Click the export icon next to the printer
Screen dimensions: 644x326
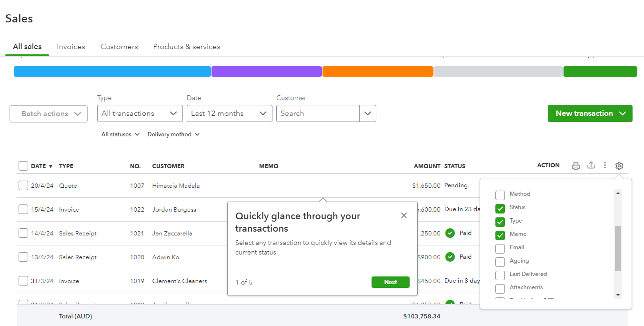pyautogui.click(x=591, y=165)
